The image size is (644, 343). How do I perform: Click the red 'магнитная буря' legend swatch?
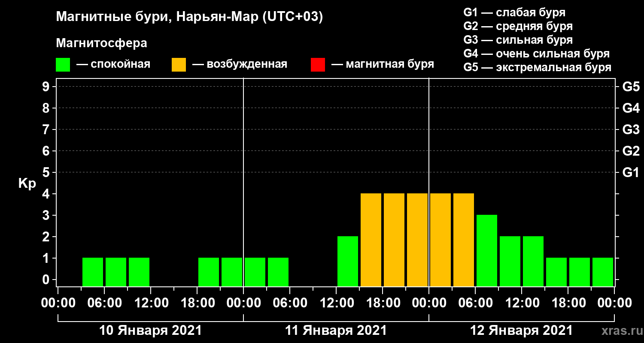coord(318,65)
